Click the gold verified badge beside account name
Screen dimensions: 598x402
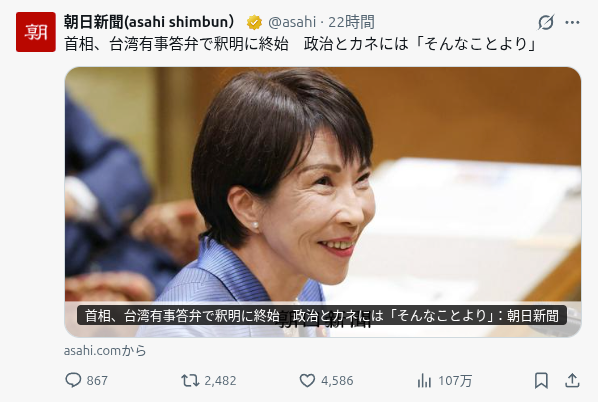(x=254, y=22)
